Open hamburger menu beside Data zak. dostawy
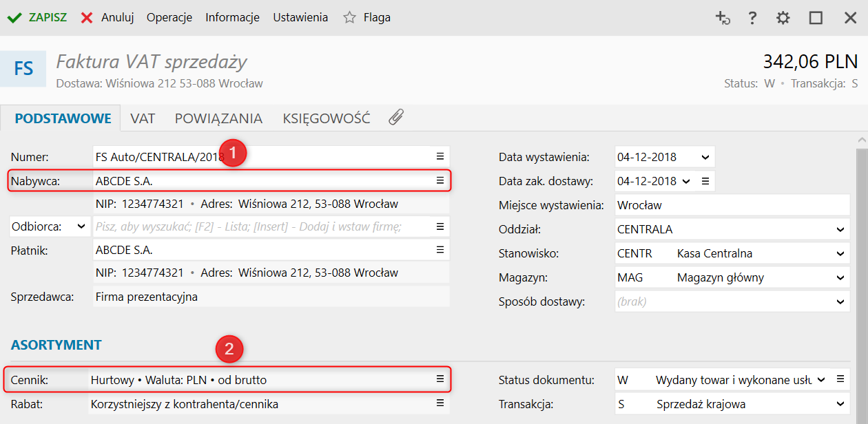The height and width of the screenshot is (424, 868). point(705,181)
